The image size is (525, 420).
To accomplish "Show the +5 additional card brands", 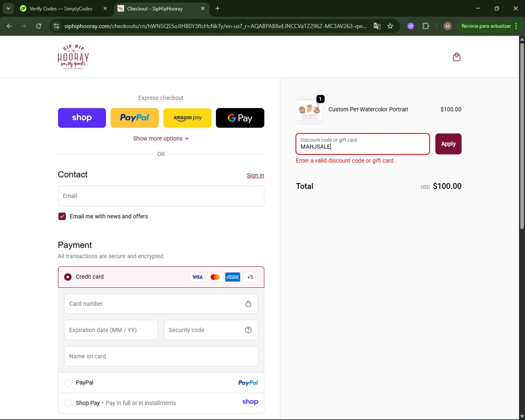I will [x=250, y=277].
